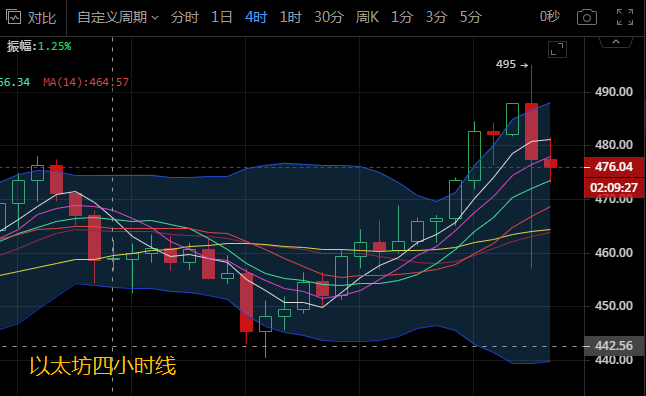Take a chart snapshot with camera icon
This screenshot has height=396, width=646.
click(587, 18)
